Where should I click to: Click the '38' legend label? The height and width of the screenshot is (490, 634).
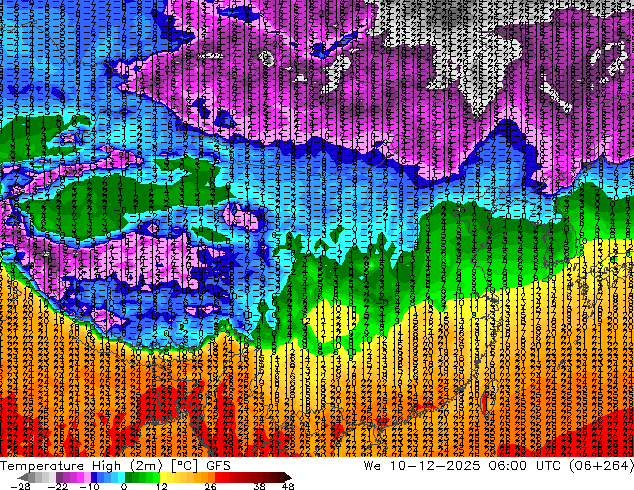259,486
